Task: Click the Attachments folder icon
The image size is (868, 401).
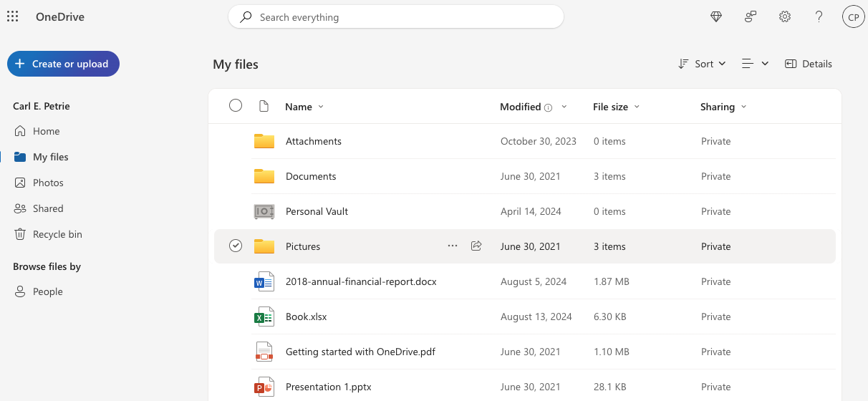Action: tap(264, 141)
